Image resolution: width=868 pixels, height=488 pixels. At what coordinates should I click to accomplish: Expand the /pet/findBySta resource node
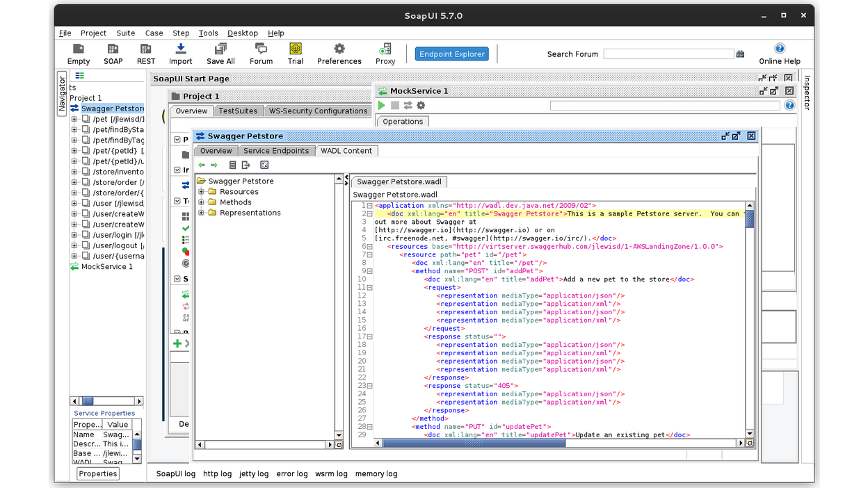(74, 130)
